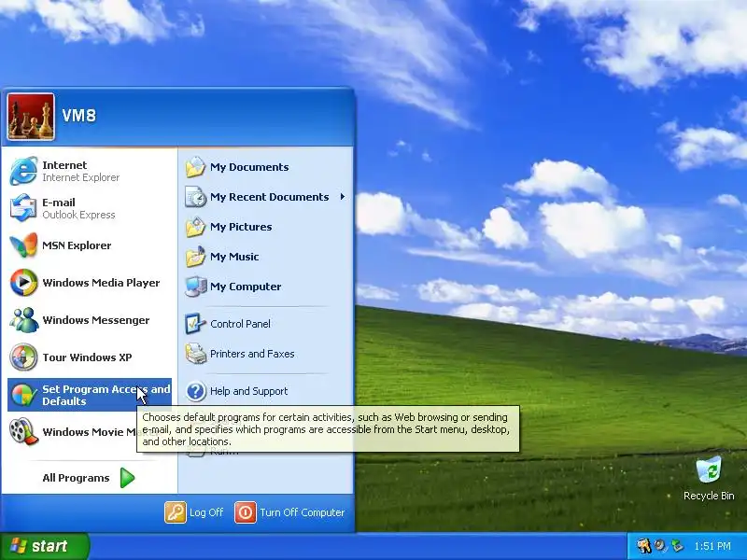Screen dimensions: 747x560
Task: Start the Tour Windows XP item
Action: [x=90, y=357]
